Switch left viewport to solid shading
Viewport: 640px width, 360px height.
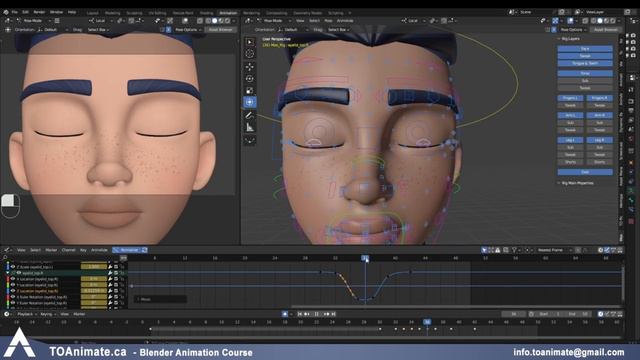click(x=214, y=20)
